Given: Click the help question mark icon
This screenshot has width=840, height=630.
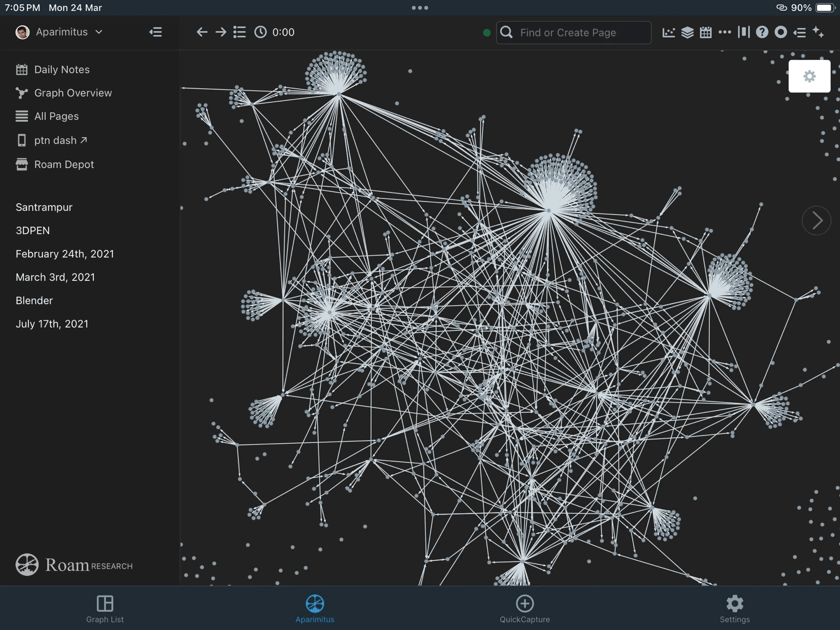Looking at the screenshot, I should pos(762,32).
